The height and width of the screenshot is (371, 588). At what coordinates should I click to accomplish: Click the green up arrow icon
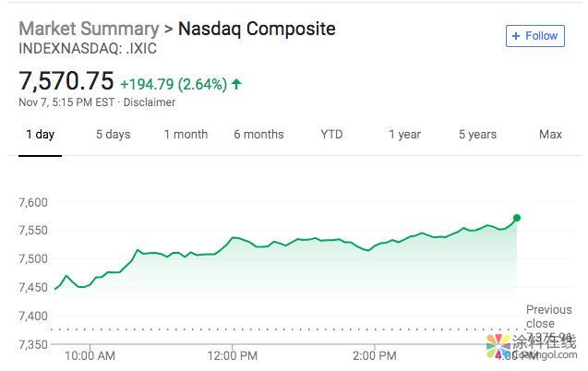[237, 84]
